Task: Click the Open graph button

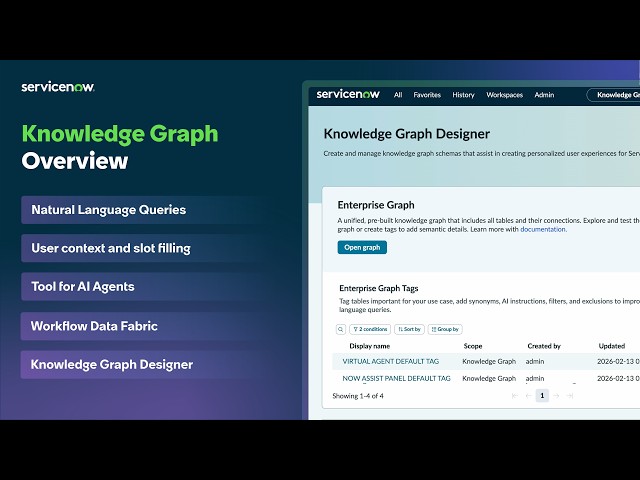Action: 362,247
